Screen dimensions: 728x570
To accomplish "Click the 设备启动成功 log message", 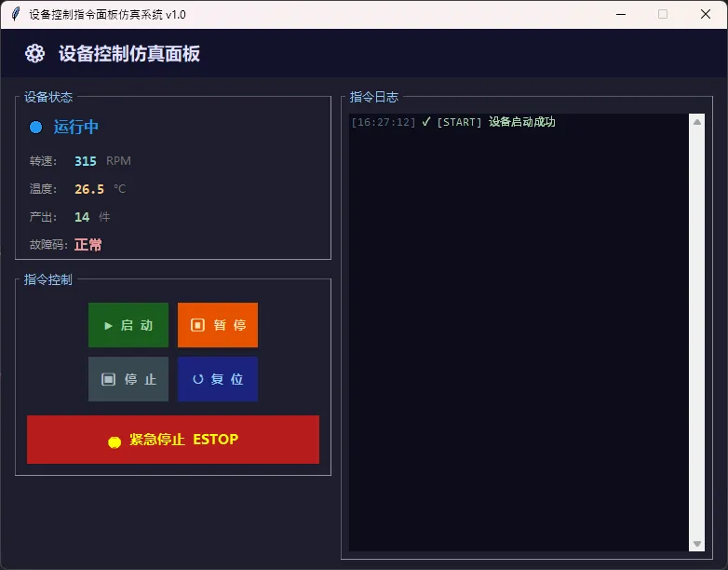I will point(521,122).
